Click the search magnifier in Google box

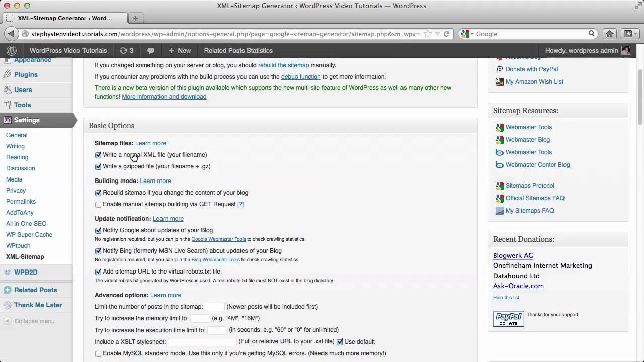tap(592, 34)
